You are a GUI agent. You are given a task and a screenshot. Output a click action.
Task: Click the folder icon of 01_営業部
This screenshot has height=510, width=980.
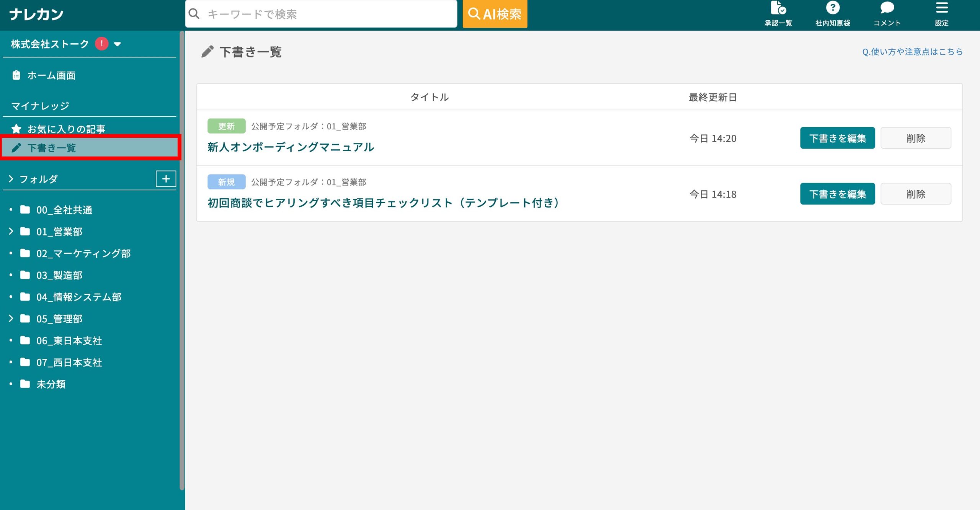(x=25, y=231)
